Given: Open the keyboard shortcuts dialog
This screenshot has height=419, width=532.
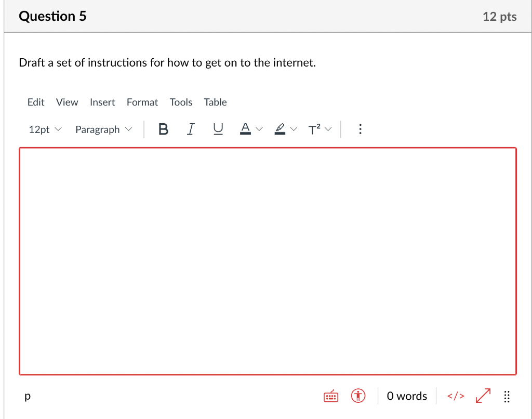Looking at the screenshot, I should (330, 396).
